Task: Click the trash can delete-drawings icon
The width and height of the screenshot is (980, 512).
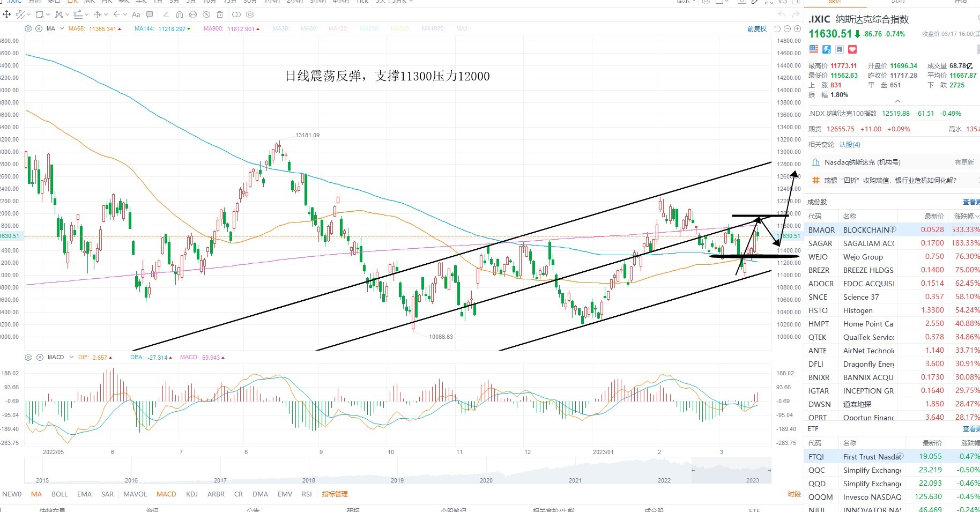Action: point(220,14)
